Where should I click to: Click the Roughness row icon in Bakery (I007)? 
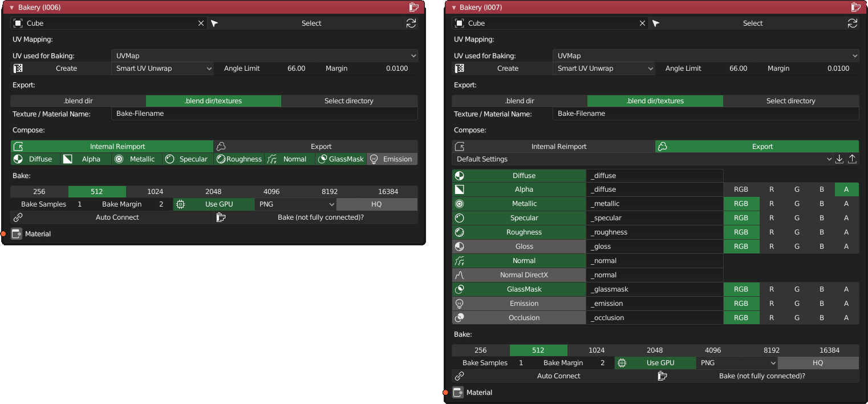(x=459, y=232)
